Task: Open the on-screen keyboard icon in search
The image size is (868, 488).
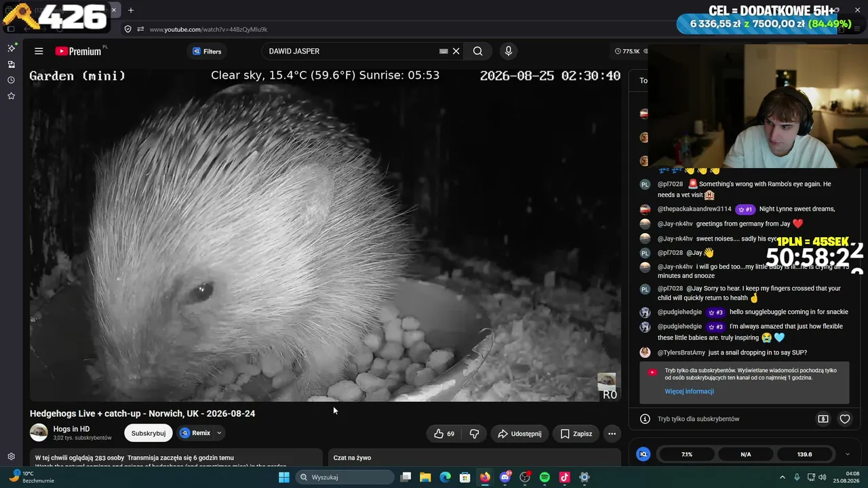Action: [x=443, y=51]
